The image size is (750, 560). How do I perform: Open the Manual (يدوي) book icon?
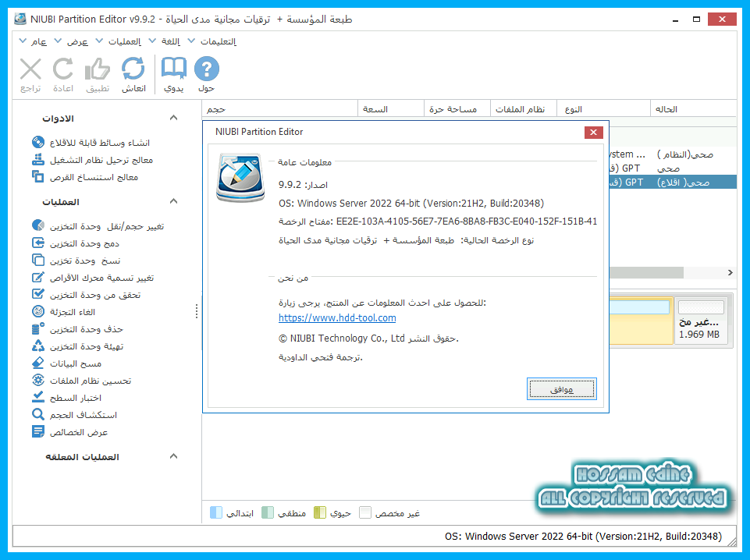[173, 69]
